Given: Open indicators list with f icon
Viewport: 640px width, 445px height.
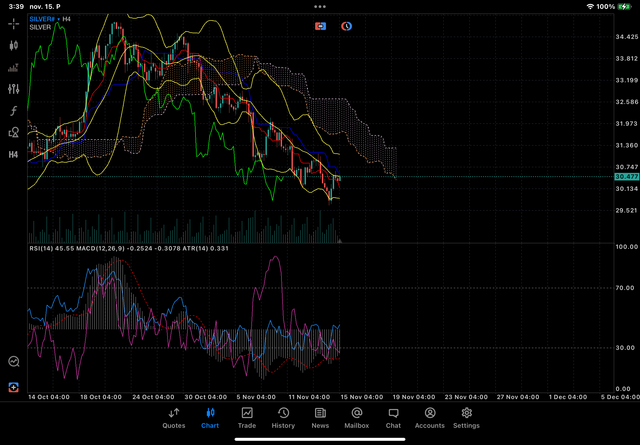Looking at the screenshot, I should pyautogui.click(x=13, y=111).
